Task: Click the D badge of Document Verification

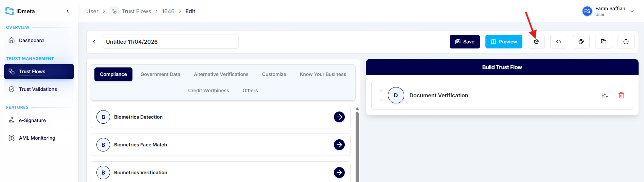Action: 396,95
